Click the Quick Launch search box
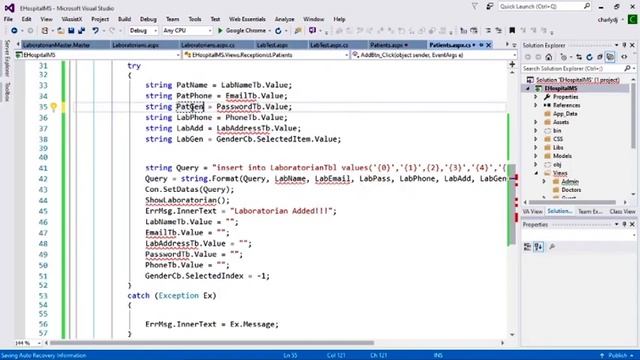640x360 pixels. [x=544, y=7]
